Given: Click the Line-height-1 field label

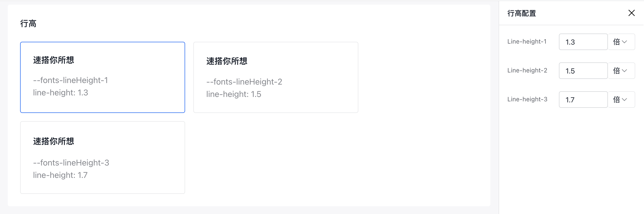Looking at the screenshot, I should pos(527,42).
